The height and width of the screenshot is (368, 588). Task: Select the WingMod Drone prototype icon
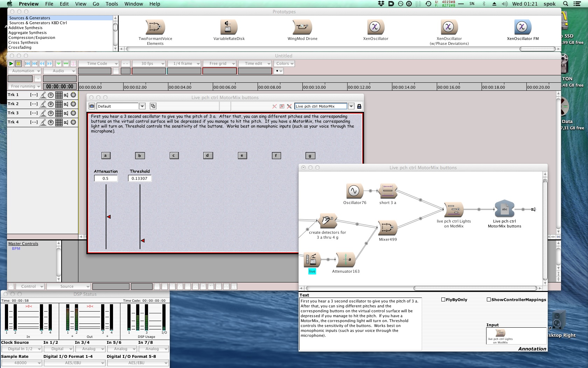click(x=302, y=27)
